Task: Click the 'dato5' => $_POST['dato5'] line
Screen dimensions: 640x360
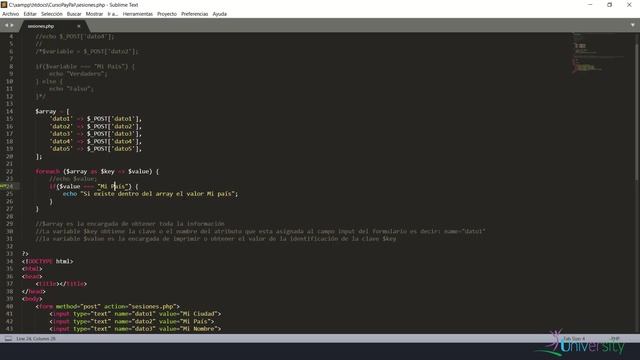Action: click(96, 149)
